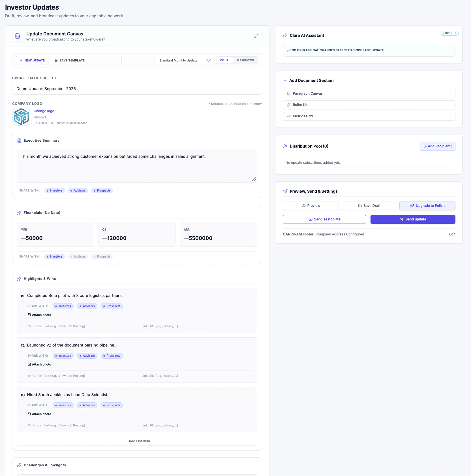Edit the CAN-SPAM footer

pos(452,234)
